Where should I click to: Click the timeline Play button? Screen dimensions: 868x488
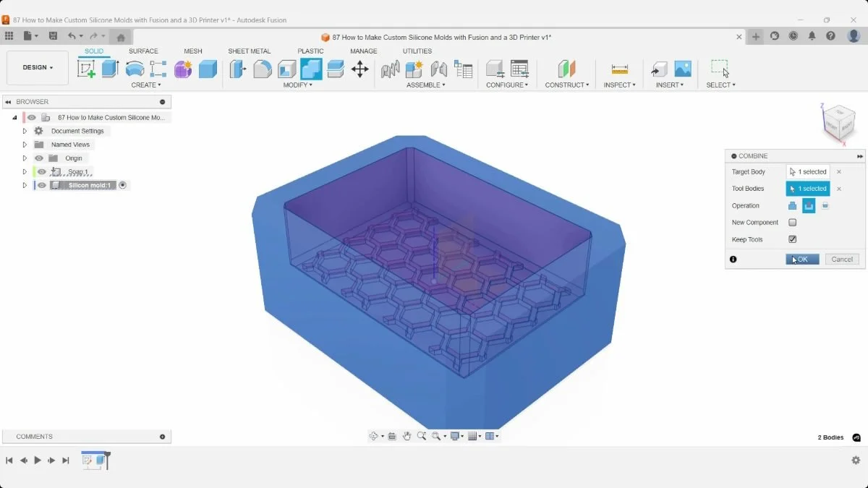point(38,461)
